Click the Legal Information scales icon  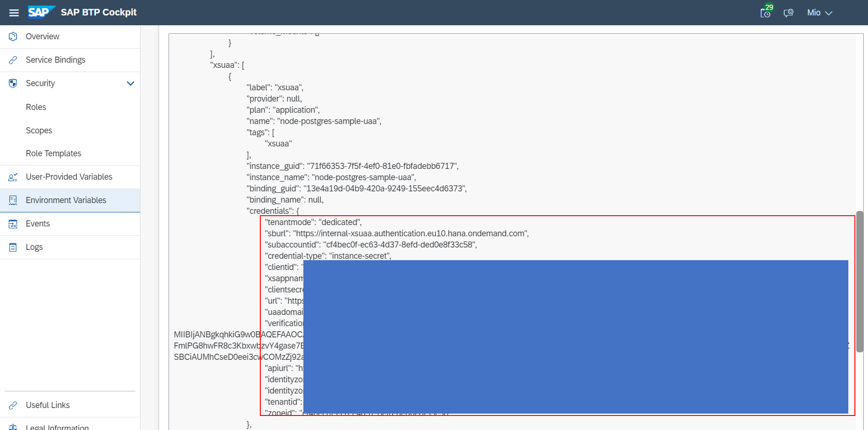pos(13,427)
